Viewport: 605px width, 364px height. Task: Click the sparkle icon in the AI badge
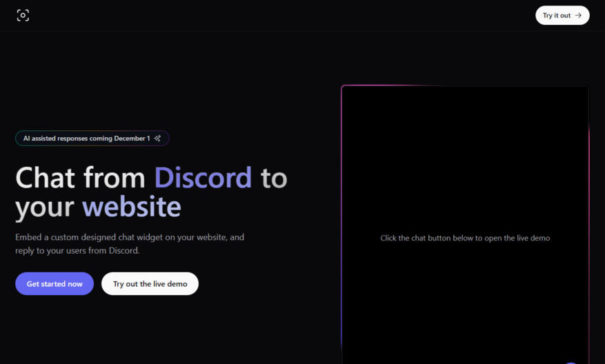[157, 139]
